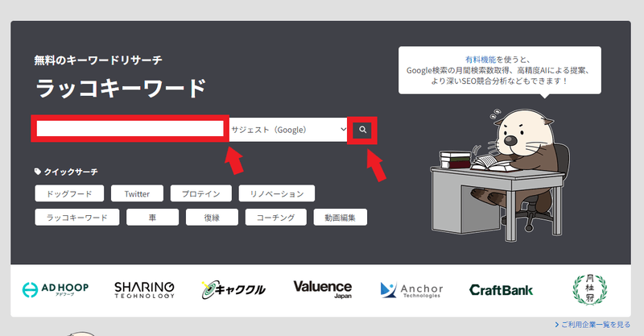Click the キャククル logo
The width and height of the screenshot is (644, 336).
click(233, 289)
